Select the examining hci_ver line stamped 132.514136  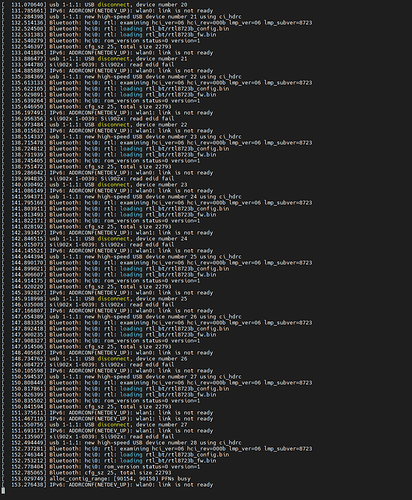(x=157, y=23)
